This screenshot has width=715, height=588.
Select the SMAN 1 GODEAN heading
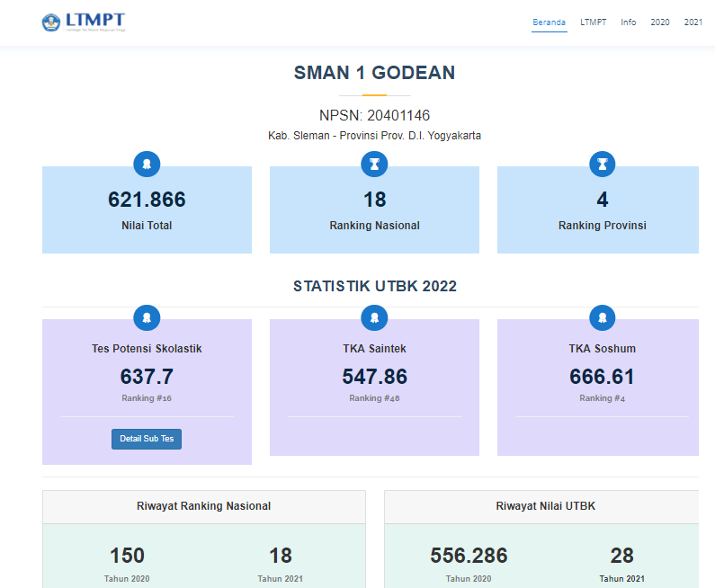[374, 73]
